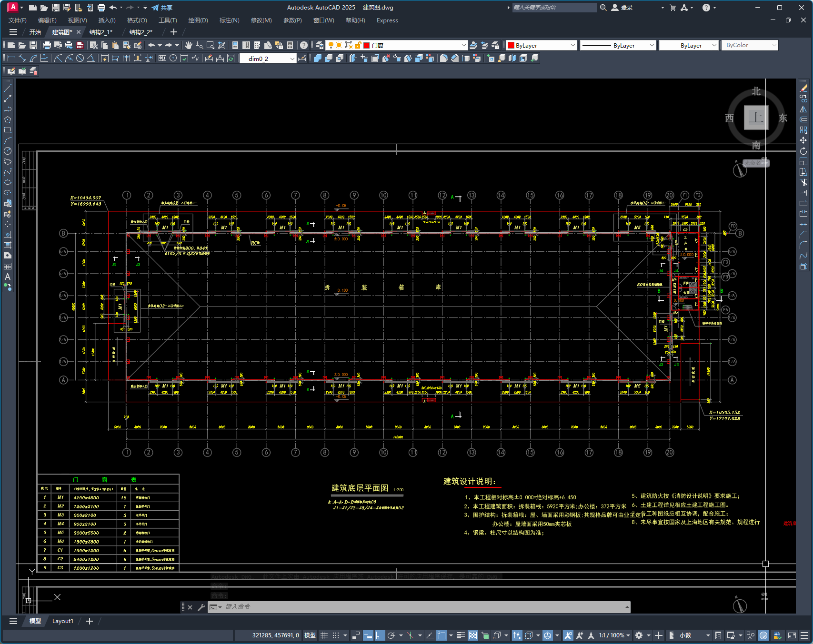Click the 上 face of the ViewCube
Image resolution: width=813 pixels, height=644 pixels.
pos(756,118)
